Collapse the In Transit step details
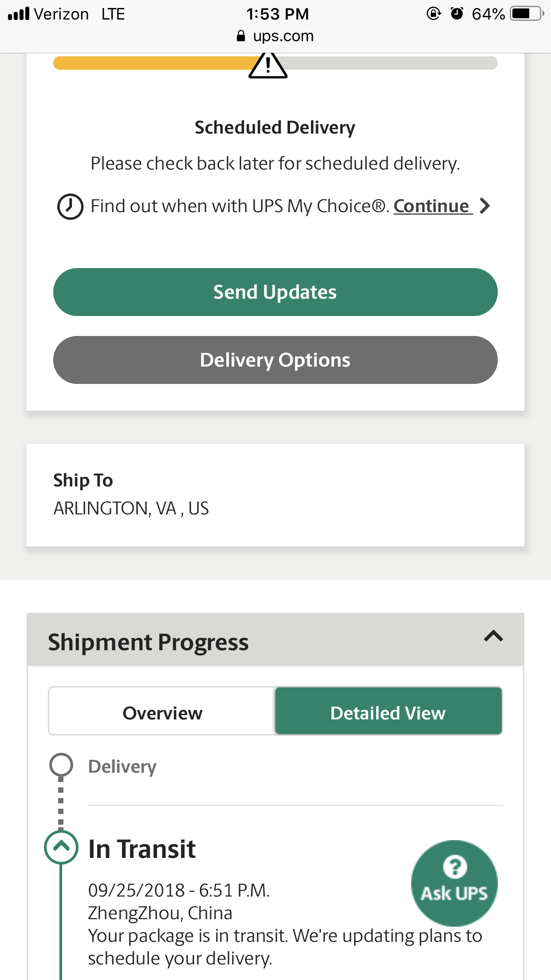This screenshot has width=551, height=980. pos(61,847)
